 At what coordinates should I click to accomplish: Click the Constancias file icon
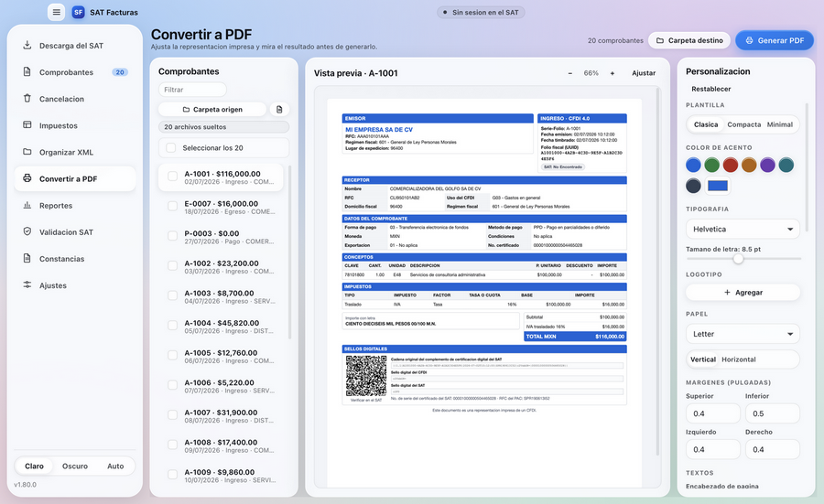click(x=27, y=258)
